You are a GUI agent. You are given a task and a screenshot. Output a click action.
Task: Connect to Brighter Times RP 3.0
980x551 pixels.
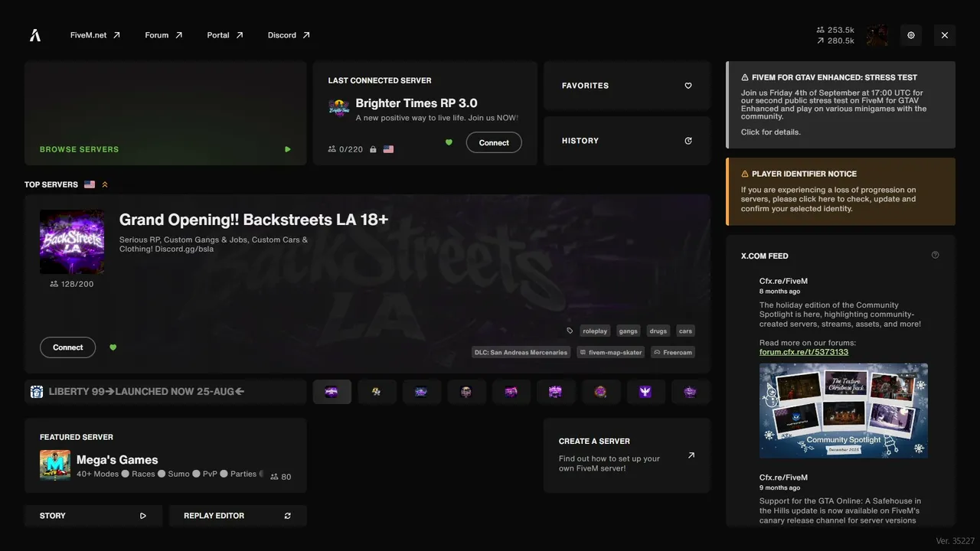(x=494, y=142)
